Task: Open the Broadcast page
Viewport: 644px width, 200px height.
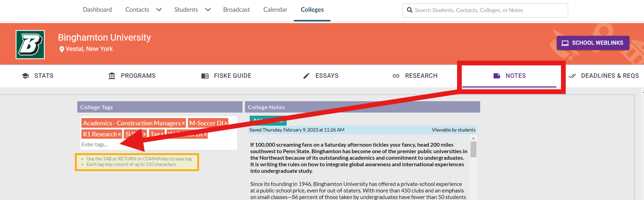Action: click(x=236, y=10)
